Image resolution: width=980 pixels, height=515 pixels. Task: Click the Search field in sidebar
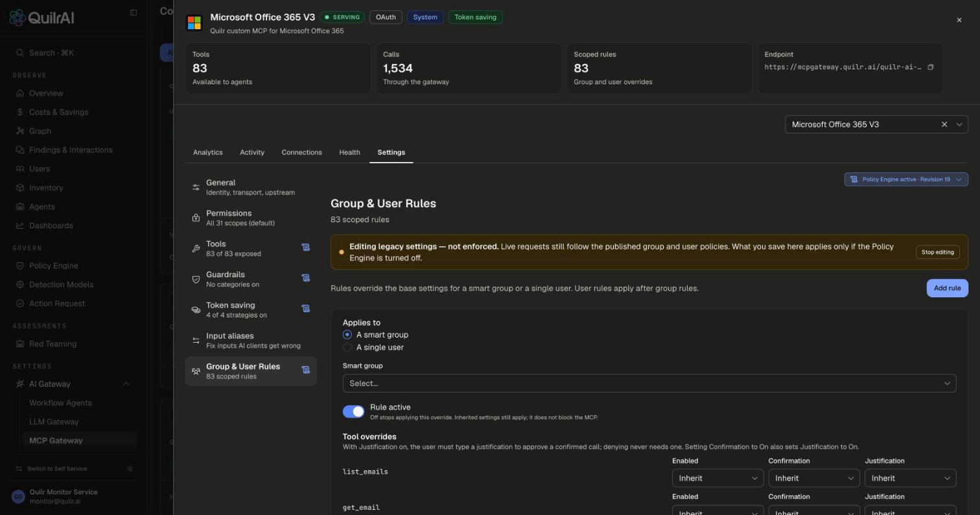73,53
